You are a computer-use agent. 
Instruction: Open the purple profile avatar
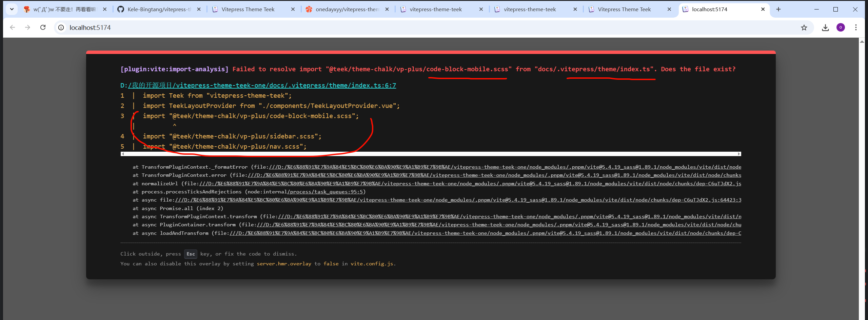click(x=841, y=27)
